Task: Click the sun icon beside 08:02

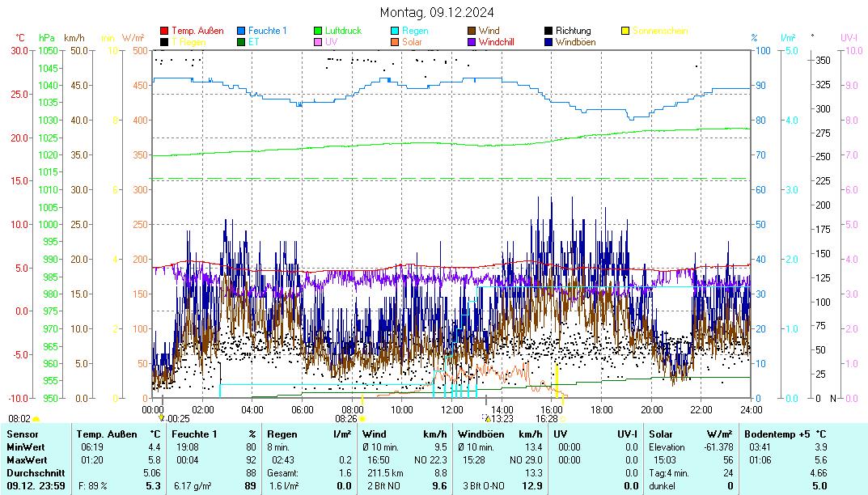Action: click(x=36, y=419)
